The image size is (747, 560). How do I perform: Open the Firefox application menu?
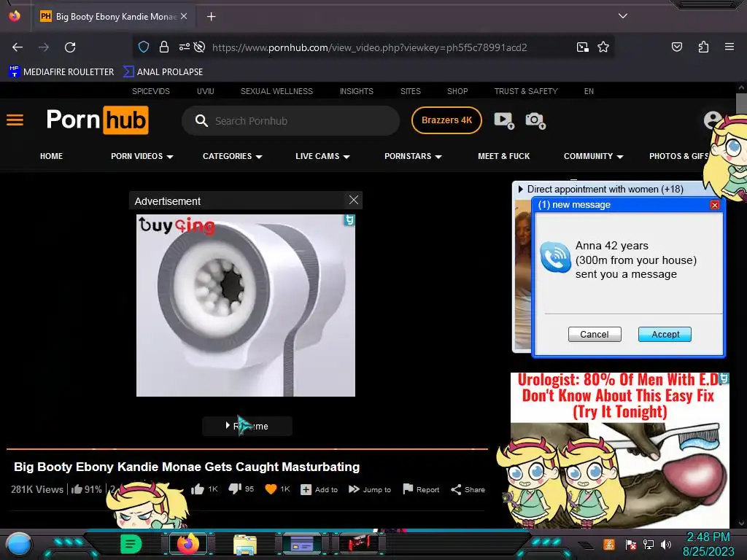click(729, 47)
